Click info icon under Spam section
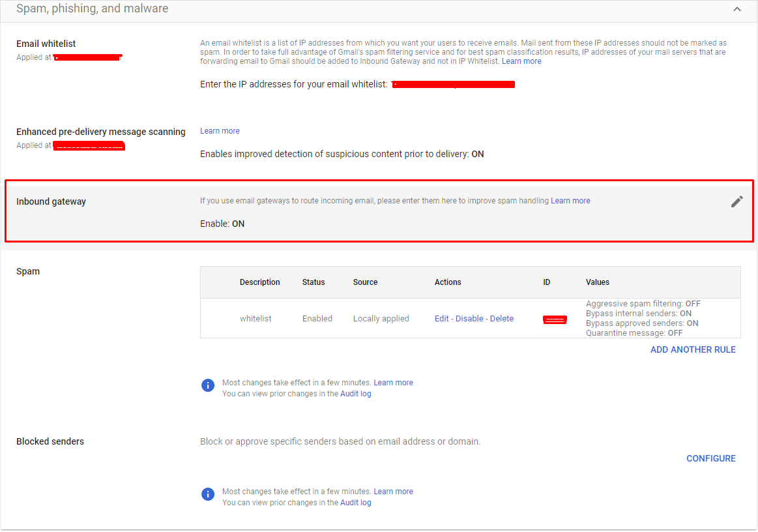Image resolution: width=758 pixels, height=532 pixels. pyautogui.click(x=208, y=385)
